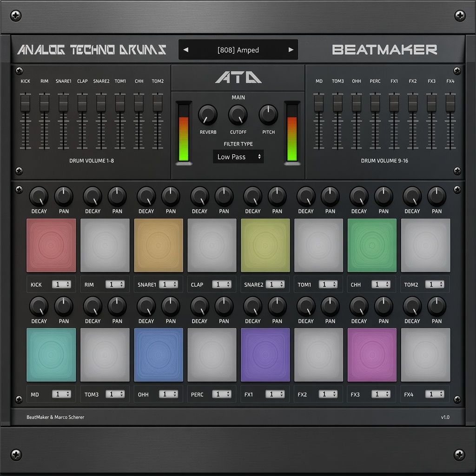Click the PERC volume fader
The image size is (476, 476).
click(x=375, y=103)
